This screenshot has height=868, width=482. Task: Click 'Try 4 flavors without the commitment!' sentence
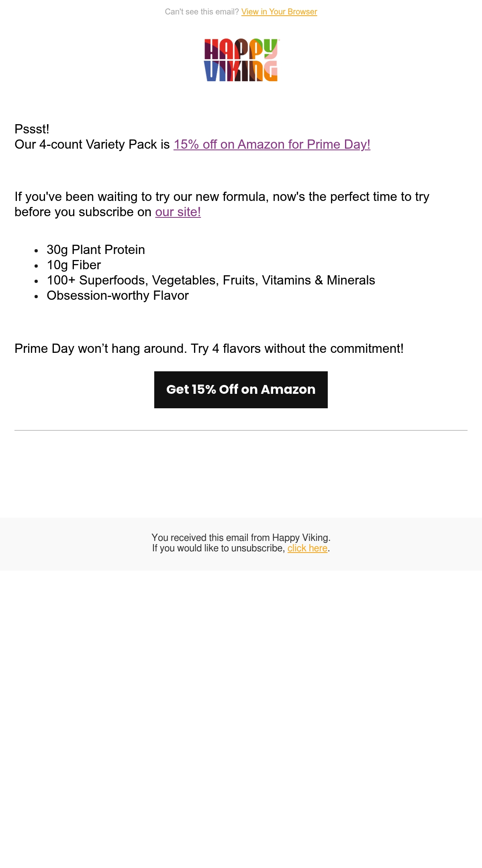[x=297, y=348]
